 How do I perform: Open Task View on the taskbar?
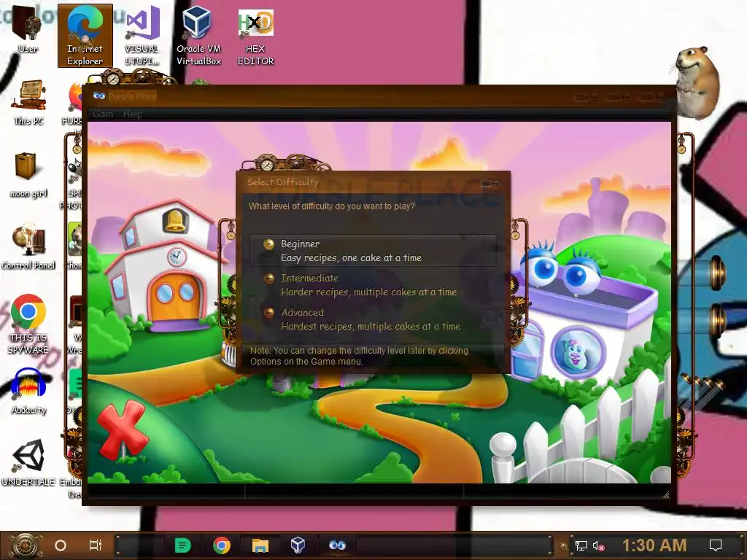(96, 545)
